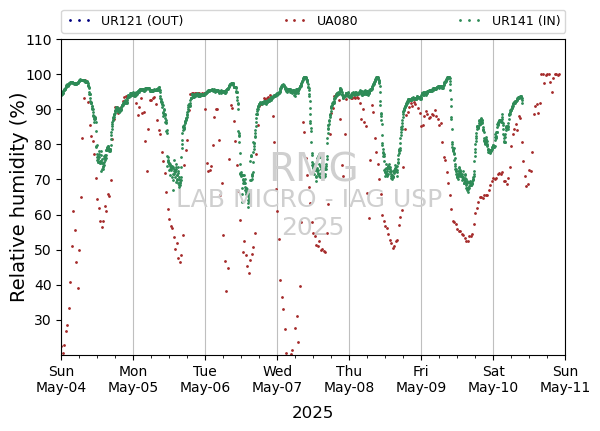
Task: Click the blue UR121 legend marker
Action: tap(79, 21)
